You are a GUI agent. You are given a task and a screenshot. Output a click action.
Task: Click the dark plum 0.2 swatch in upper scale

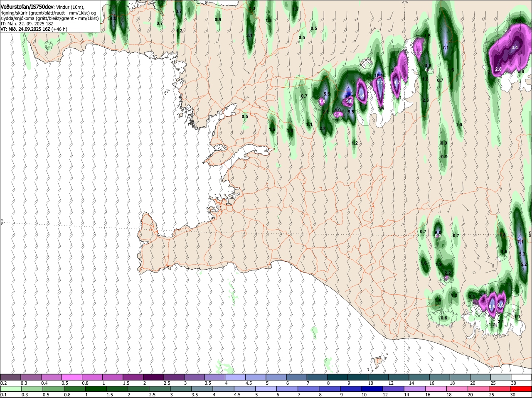(x=10, y=377)
